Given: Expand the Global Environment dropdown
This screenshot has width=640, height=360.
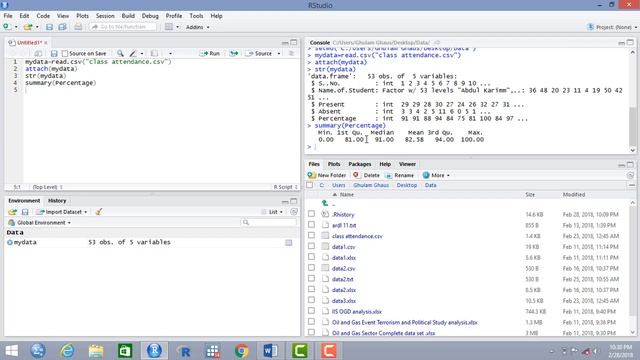Looking at the screenshot, I should click(x=39, y=222).
